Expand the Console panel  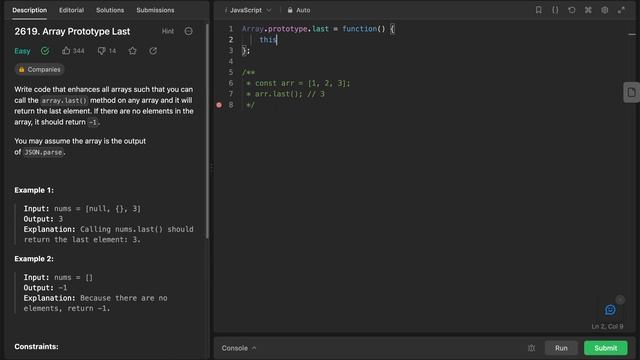(x=239, y=348)
